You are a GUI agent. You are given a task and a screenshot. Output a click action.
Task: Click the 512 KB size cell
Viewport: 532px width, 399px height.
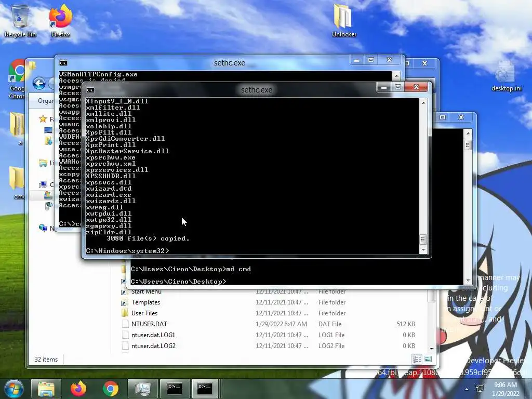pos(405,324)
